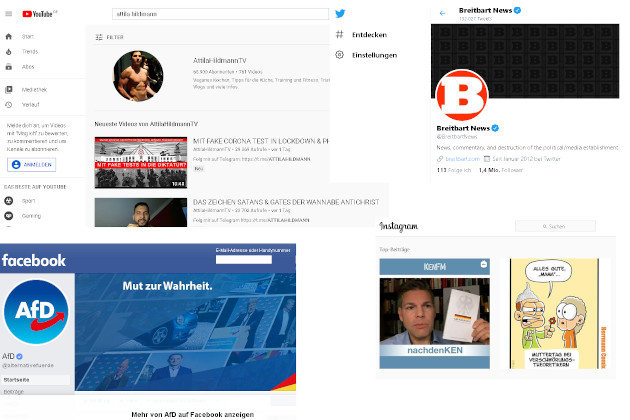
Task: Click the Twitter bird logo
Action: point(340,14)
